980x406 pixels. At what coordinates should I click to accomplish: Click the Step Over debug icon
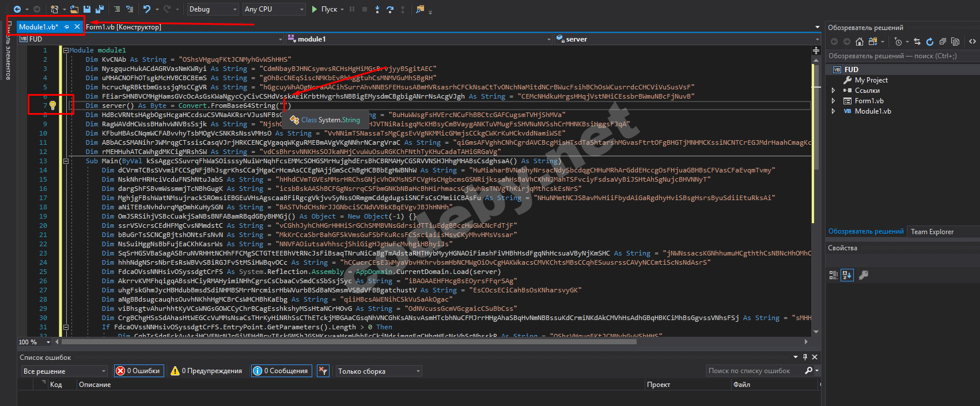tap(390, 9)
